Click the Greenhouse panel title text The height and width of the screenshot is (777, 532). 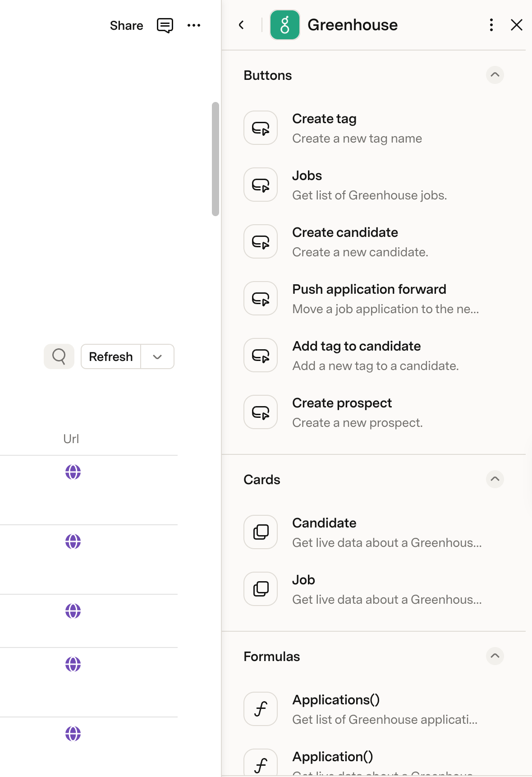point(353,25)
